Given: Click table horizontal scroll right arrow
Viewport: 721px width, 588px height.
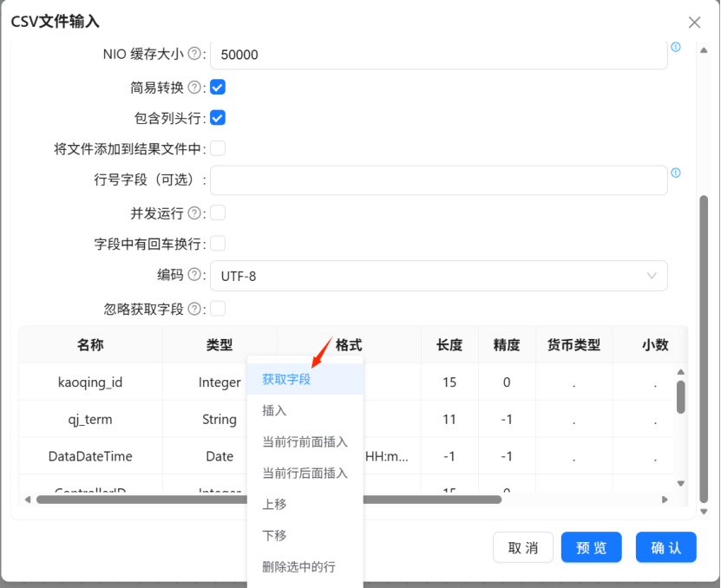Looking at the screenshot, I should tap(665, 500).
